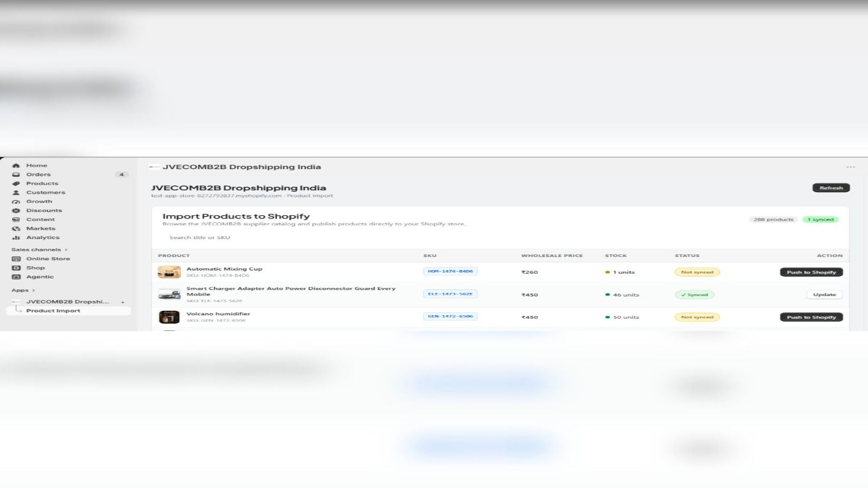Click the Analytics bar chart icon
This screenshot has width=868, height=488.
click(16, 237)
